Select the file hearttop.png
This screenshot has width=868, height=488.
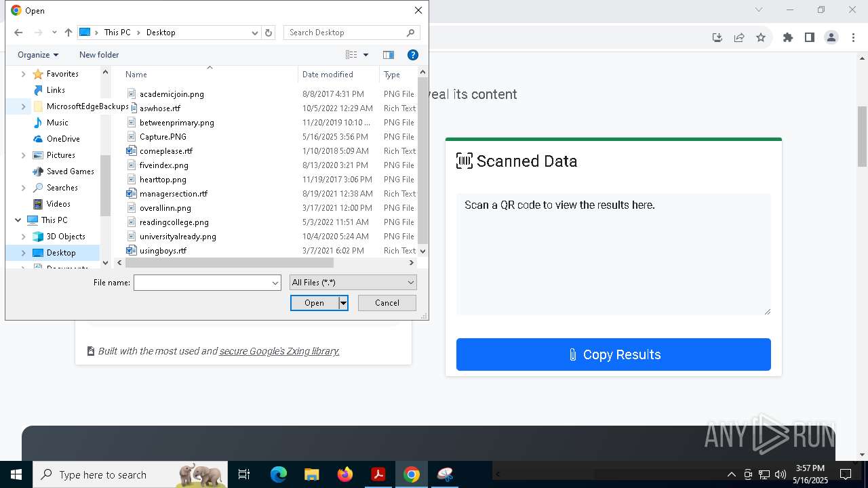[163, 180]
